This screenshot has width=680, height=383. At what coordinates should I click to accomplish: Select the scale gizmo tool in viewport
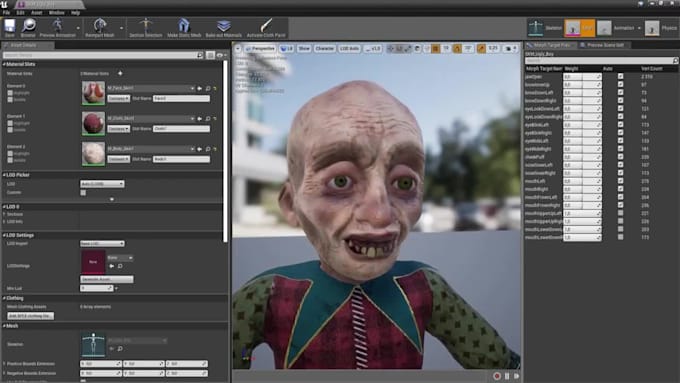[408, 49]
